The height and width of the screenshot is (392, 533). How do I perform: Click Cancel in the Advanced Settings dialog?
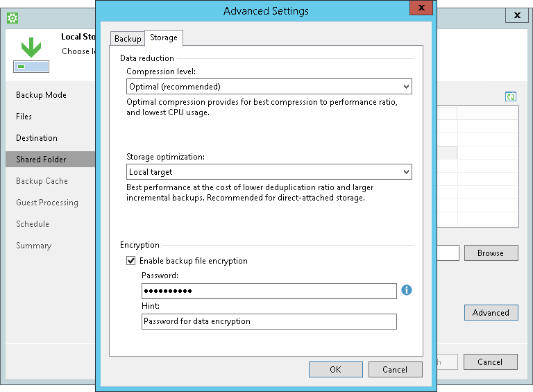(x=395, y=370)
